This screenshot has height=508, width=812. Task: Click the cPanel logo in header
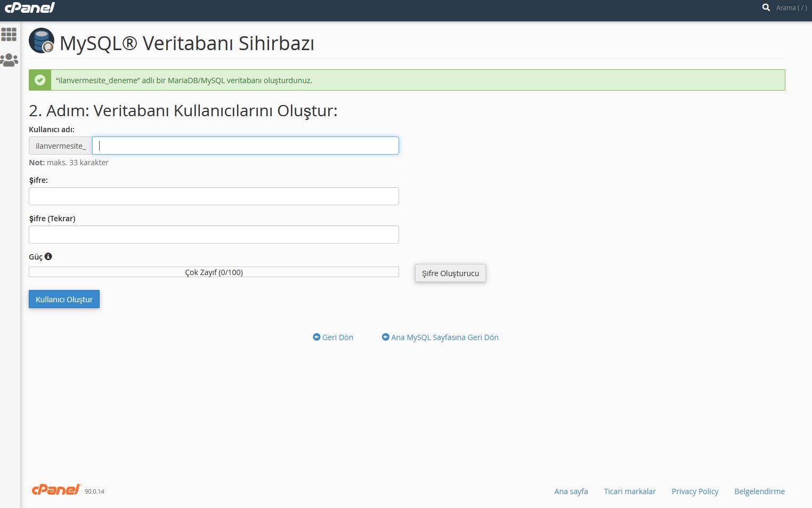(30, 7)
